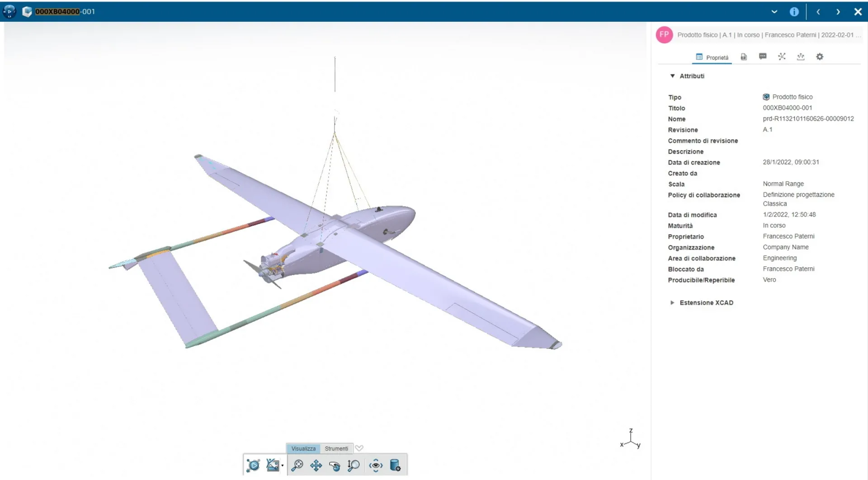Select the Pan tool in the viewer toolbar
This screenshot has width=868, height=480.
(x=316, y=465)
